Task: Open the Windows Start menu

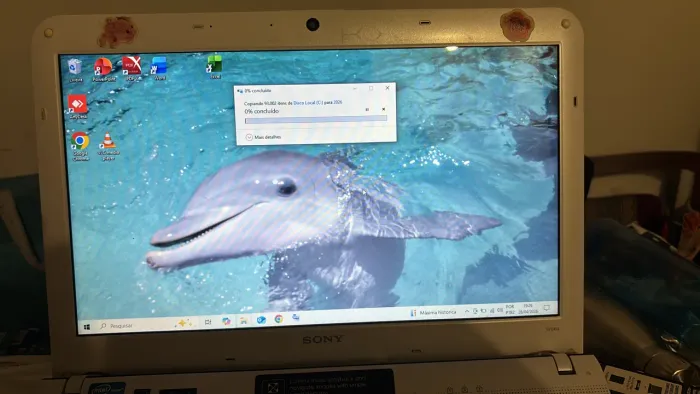Action: [x=87, y=327]
